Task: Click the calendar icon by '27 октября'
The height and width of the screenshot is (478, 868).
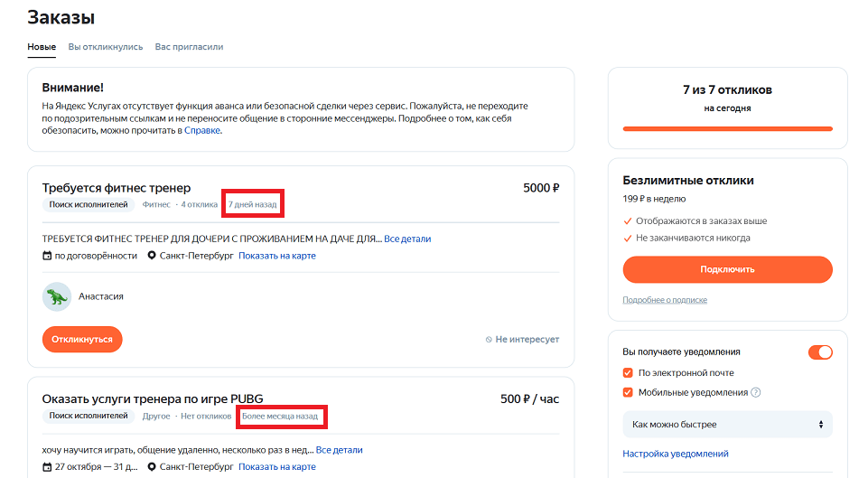Action: click(x=47, y=467)
